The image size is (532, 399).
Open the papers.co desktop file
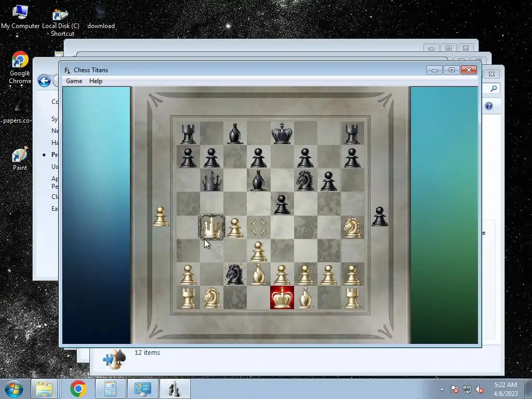17,112
